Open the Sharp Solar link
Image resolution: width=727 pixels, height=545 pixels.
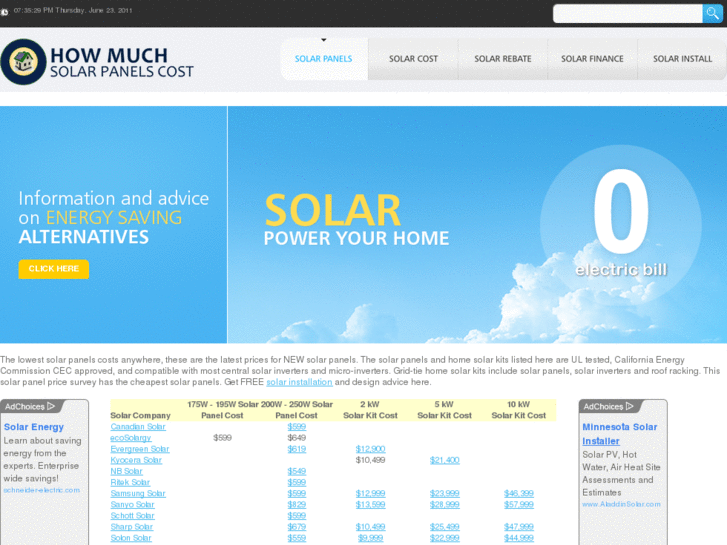tap(131, 527)
